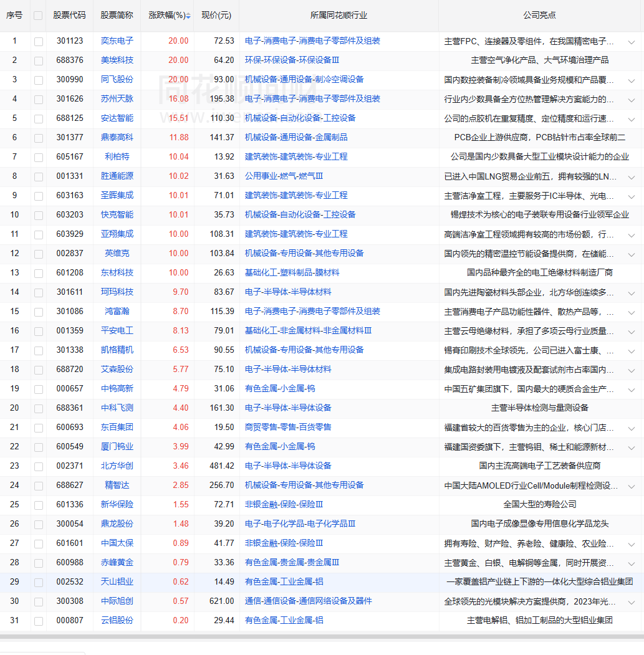
Task: Check the box for stock 301123 奕东电子
Action: (39, 41)
